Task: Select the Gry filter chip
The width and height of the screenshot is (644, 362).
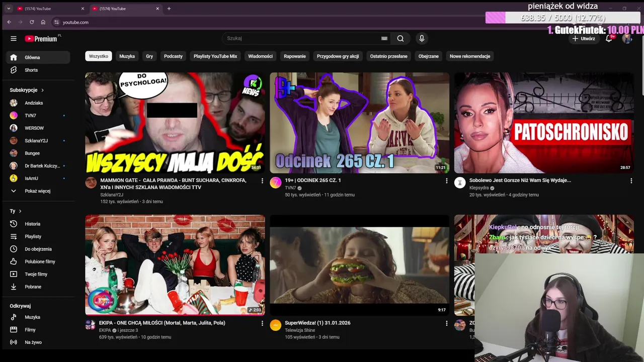Action: point(149,56)
